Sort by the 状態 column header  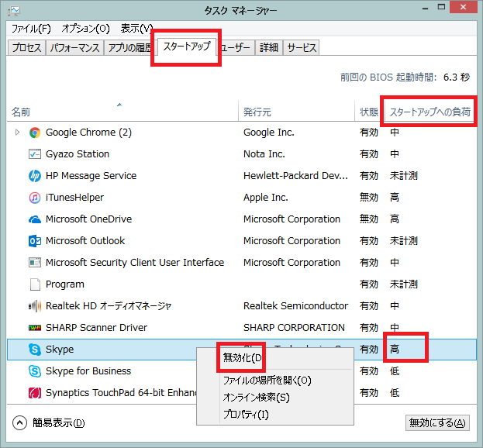(369, 112)
